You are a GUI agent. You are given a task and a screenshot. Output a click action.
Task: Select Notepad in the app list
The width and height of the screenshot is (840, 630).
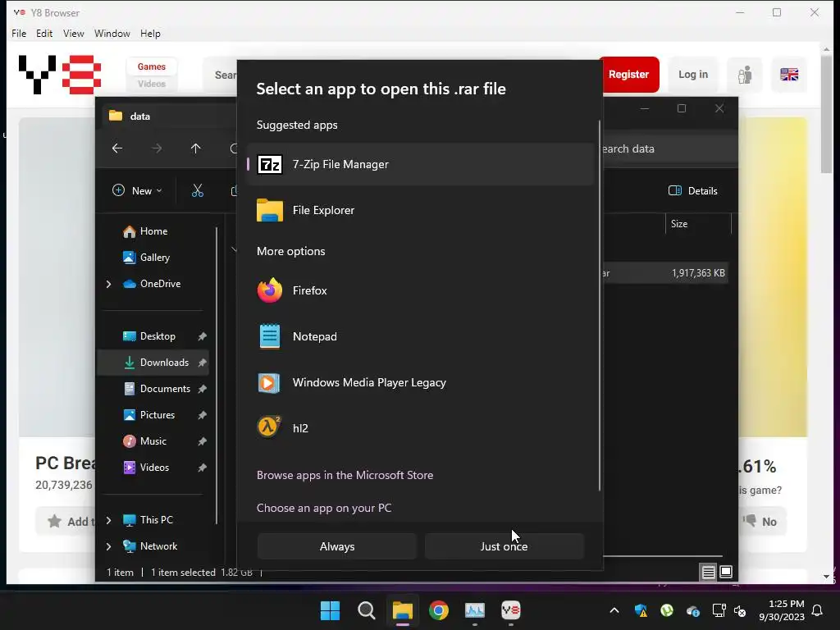point(421,336)
